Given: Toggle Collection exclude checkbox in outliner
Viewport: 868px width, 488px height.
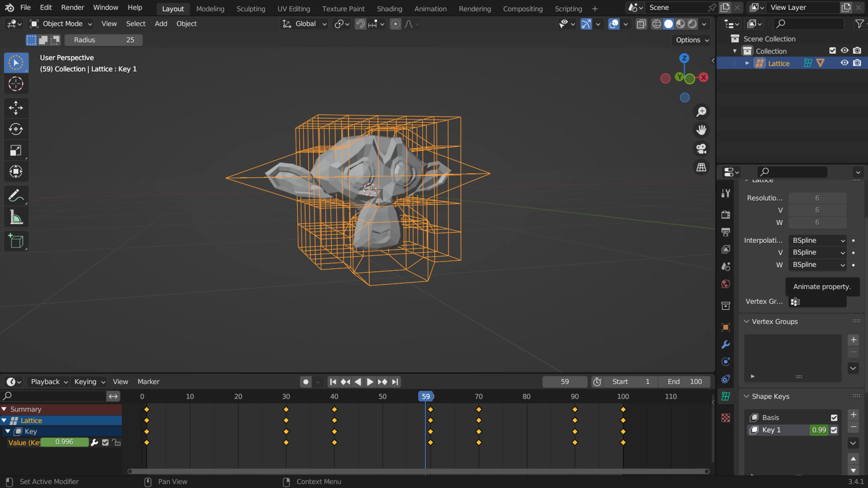Looking at the screenshot, I should coord(832,51).
